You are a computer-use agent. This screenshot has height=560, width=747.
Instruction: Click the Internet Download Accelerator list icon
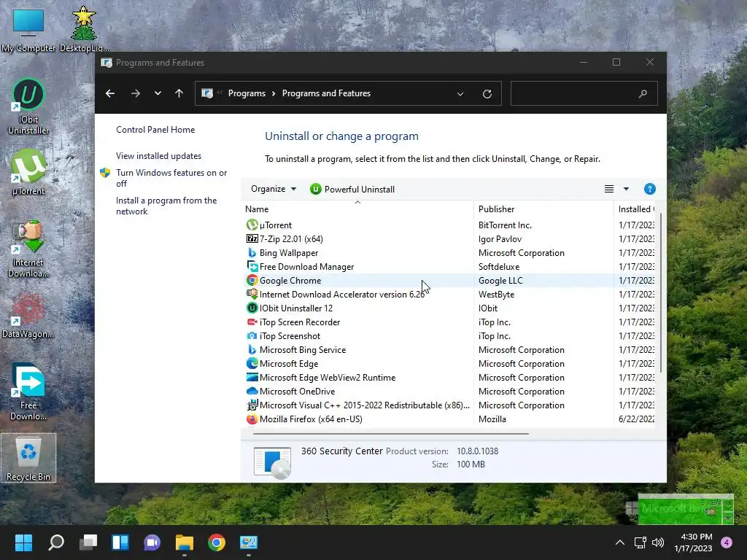coord(252,294)
